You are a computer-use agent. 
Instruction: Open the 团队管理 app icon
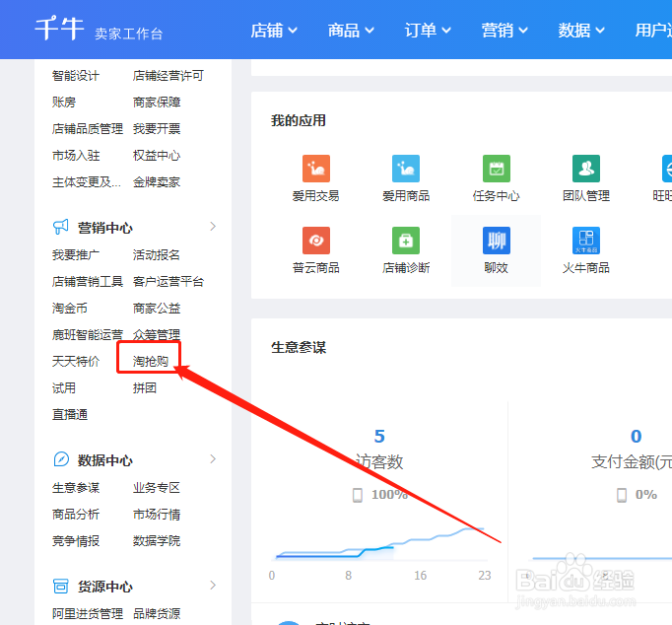click(586, 169)
